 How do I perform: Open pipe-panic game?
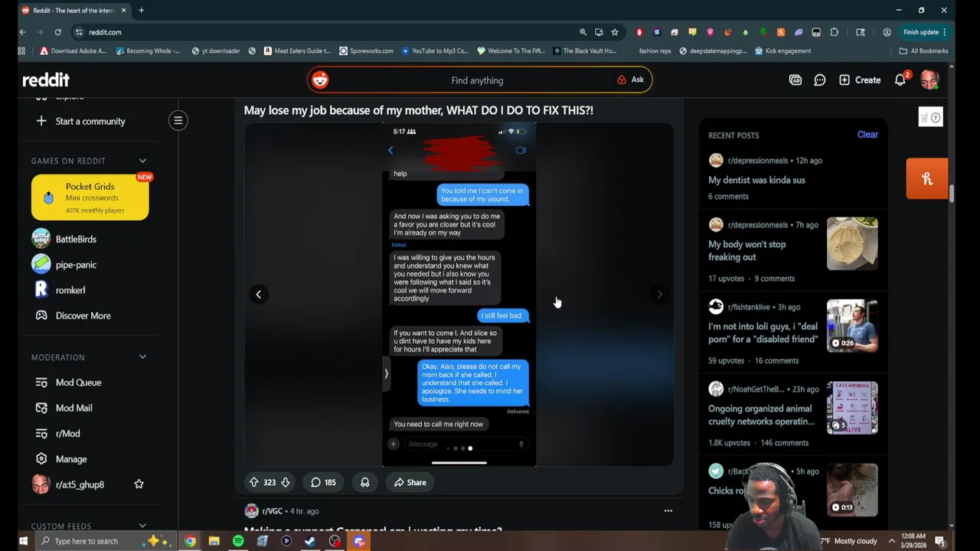pyautogui.click(x=76, y=265)
